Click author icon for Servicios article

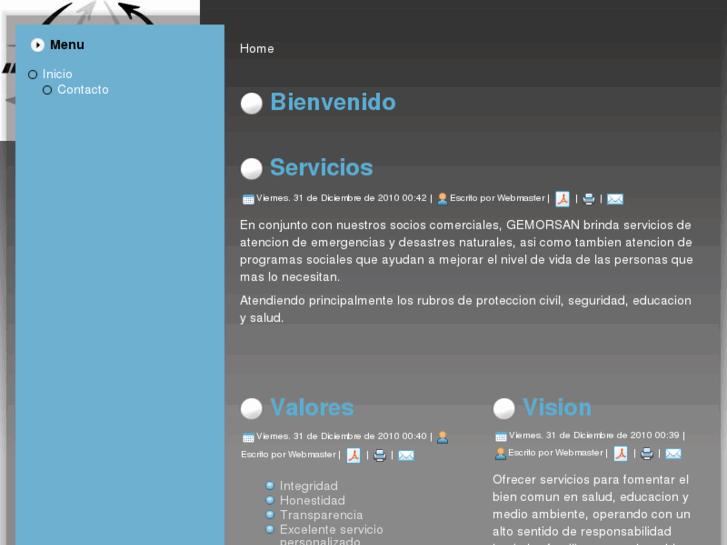442,199
